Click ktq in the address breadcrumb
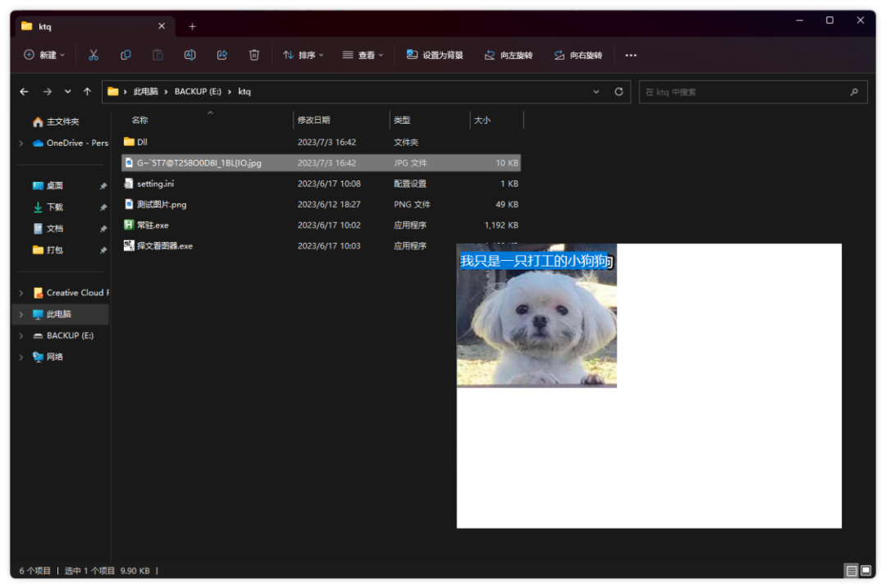The image size is (886, 588). click(x=244, y=92)
